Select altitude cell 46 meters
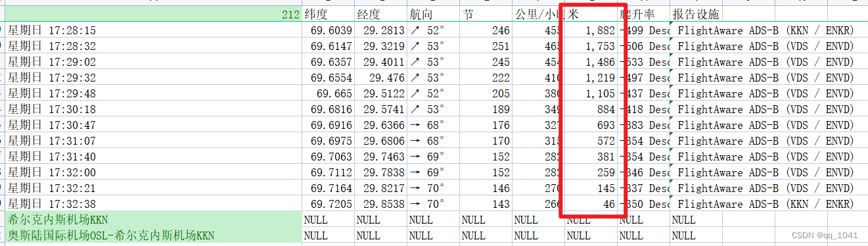 pos(591,204)
